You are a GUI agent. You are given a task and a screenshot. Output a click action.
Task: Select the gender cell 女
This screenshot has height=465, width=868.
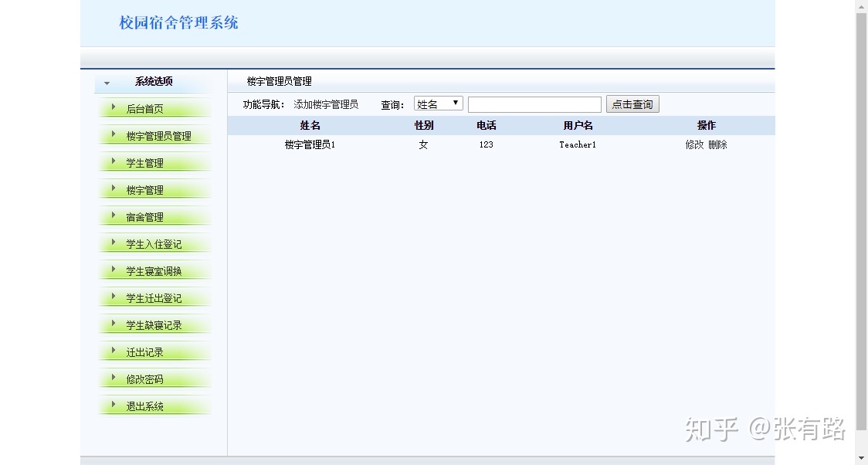[x=423, y=144]
